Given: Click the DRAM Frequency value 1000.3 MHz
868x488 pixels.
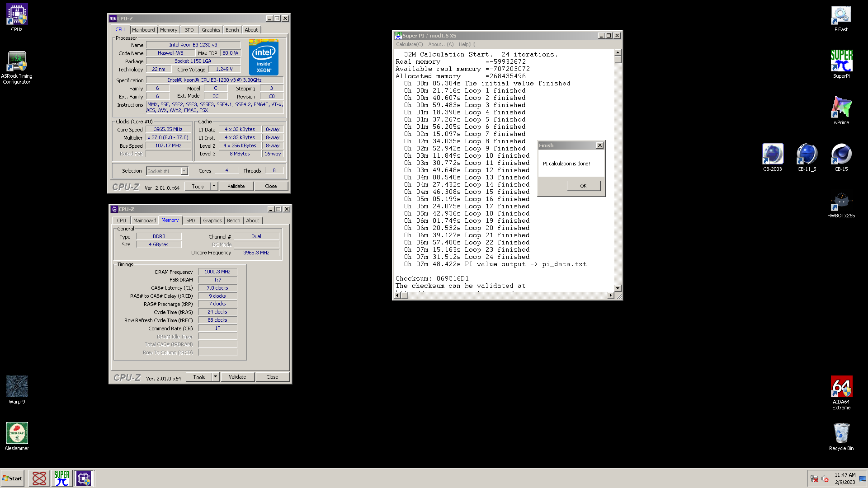Looking at the screenshot, I should tap(217, 272).
